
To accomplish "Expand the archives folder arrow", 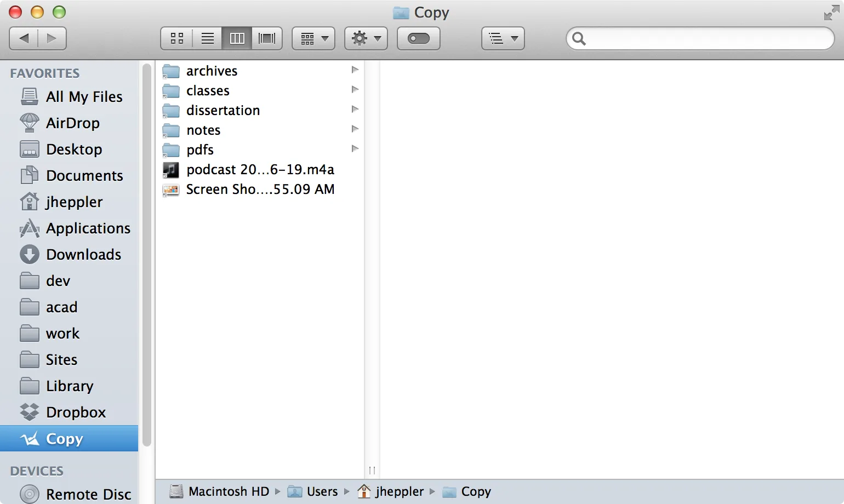I will pos(355,70).
